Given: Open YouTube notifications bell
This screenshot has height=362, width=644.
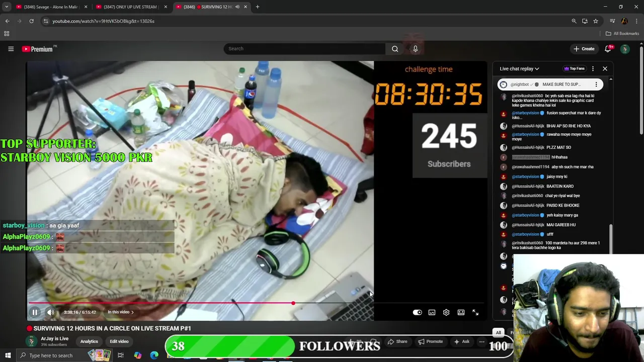Looking at the screenshot, I should point(608,49).
